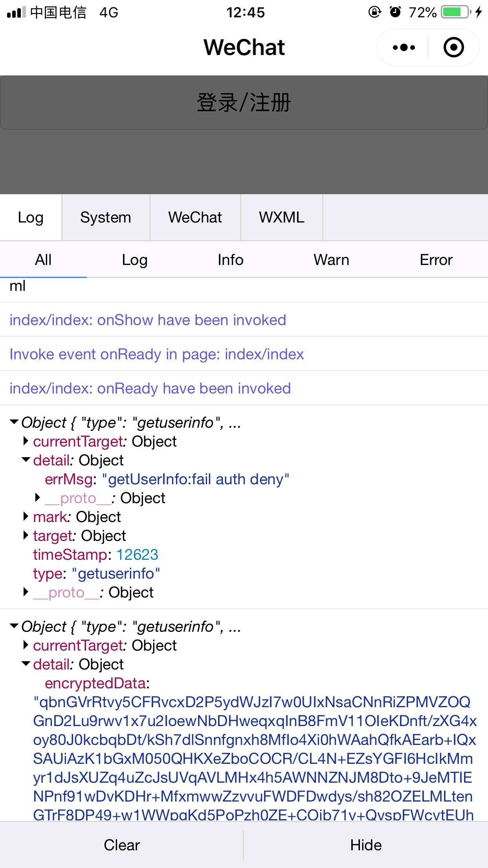The width and height of the screenshot is (488, 868).
Task: Click the type "getuserinfo" property line
Action: [97, 574]
